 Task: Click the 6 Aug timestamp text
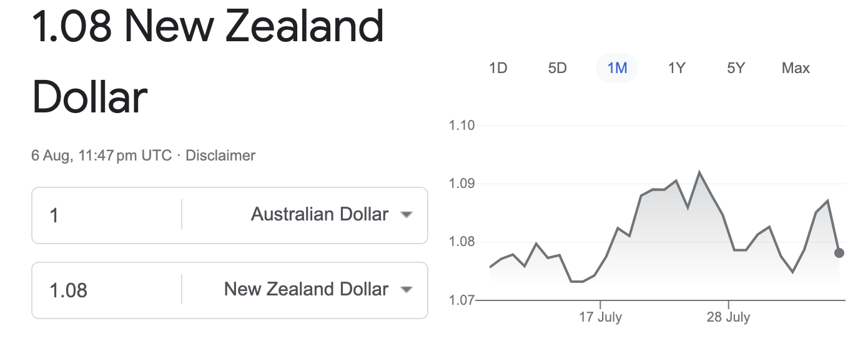(x=101, y=156)
